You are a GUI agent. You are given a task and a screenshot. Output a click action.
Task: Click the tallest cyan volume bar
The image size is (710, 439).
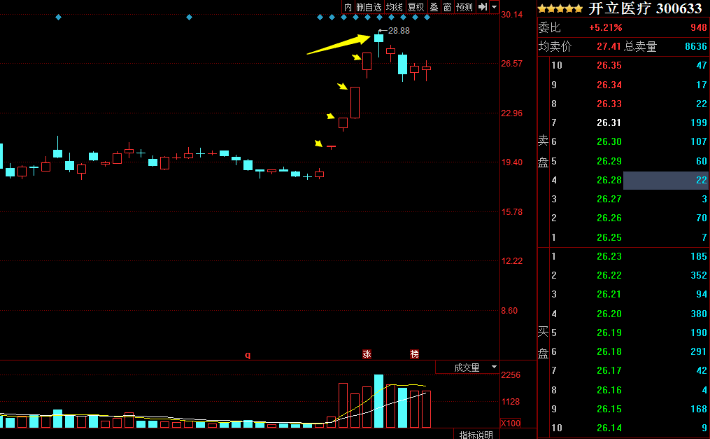378,401
